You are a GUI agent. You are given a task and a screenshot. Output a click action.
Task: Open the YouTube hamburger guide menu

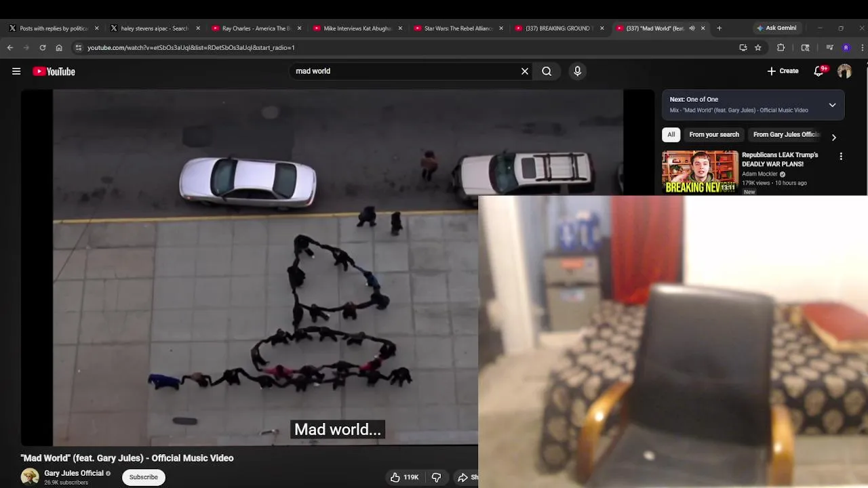16,71
